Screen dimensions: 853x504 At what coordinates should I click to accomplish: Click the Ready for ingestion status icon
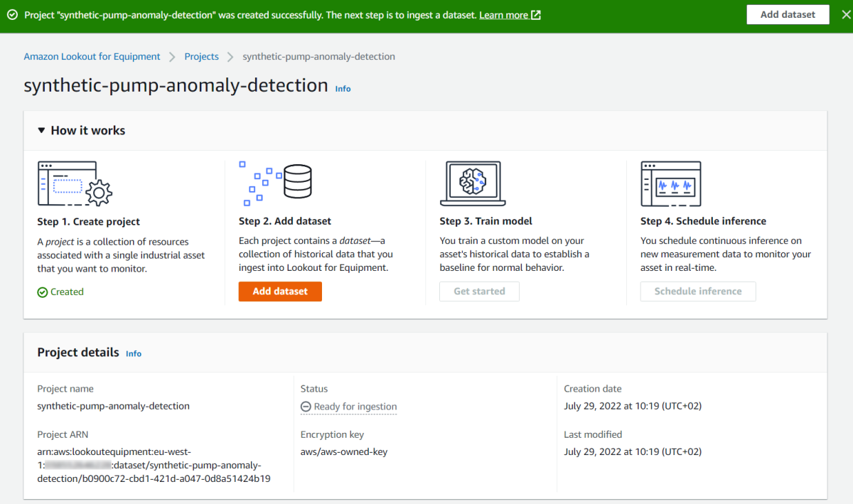pyautogui.click(x=306, y=407)
